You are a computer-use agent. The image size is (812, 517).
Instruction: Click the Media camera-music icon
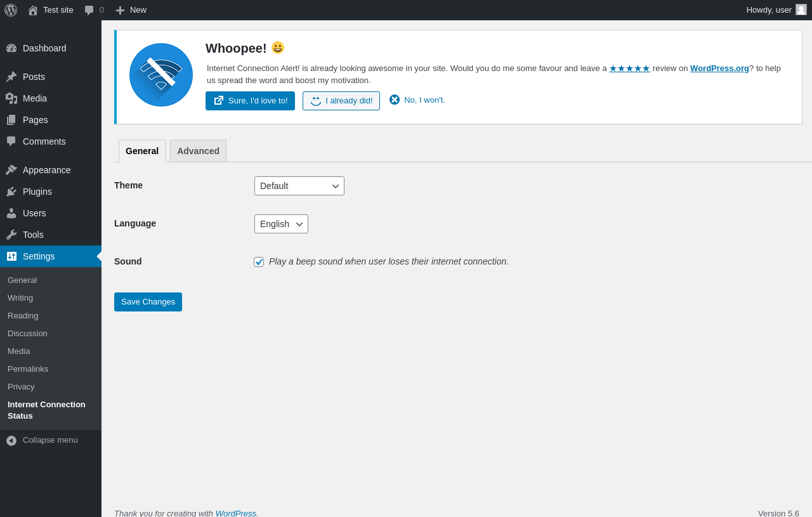pos(11,98)
